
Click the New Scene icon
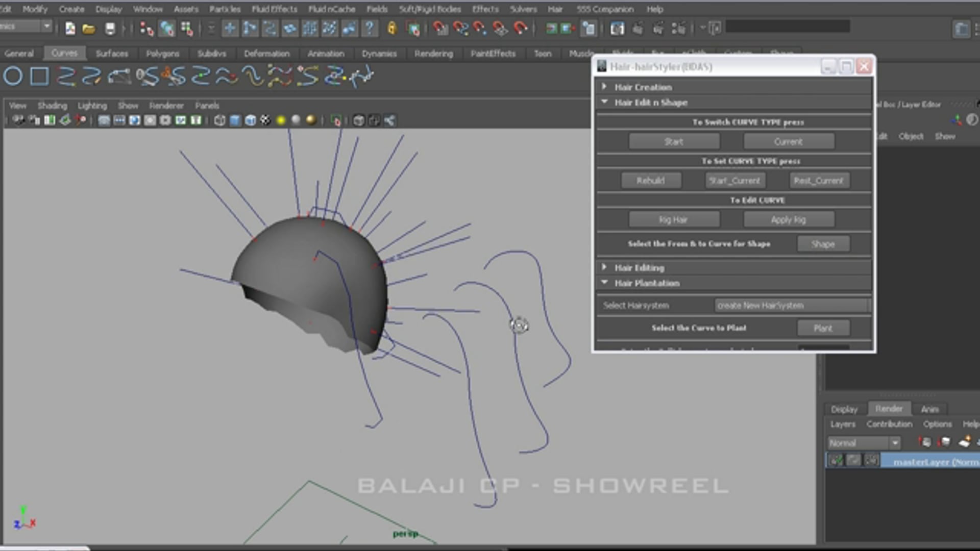coord(70,29)
